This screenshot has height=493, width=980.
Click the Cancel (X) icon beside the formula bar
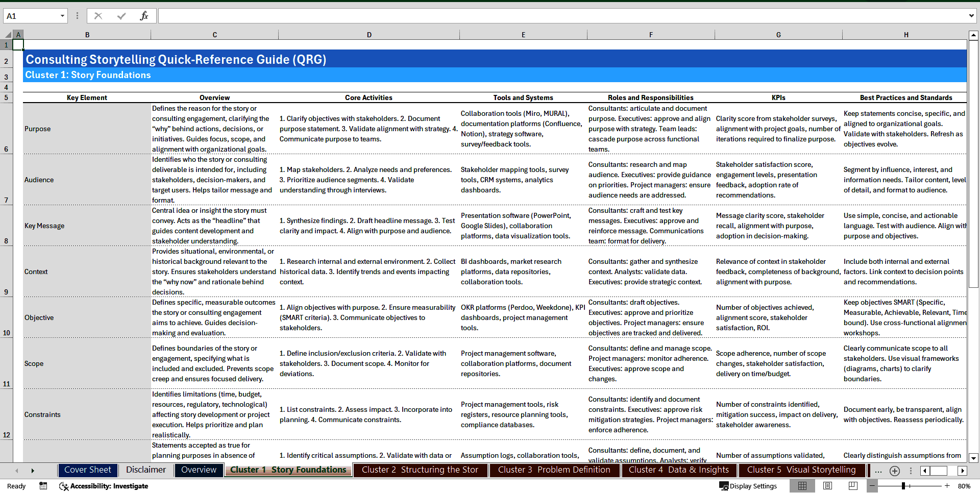click(x=98, y=15)
